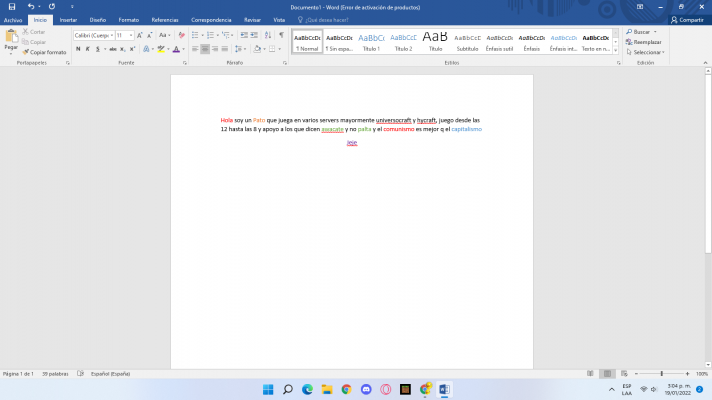Click the Save icon in title bar
The height and width of the screenshot is (400, 712).
(10, 6)
